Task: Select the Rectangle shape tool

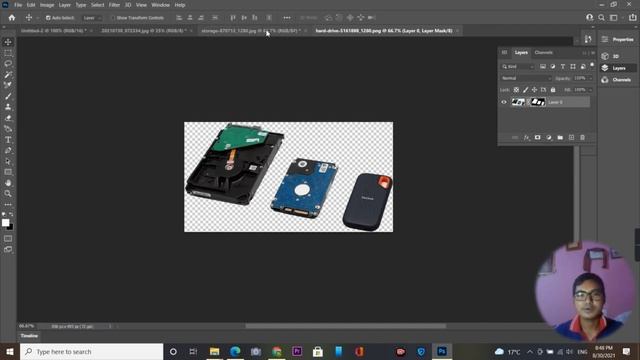Action: [8, 172]
